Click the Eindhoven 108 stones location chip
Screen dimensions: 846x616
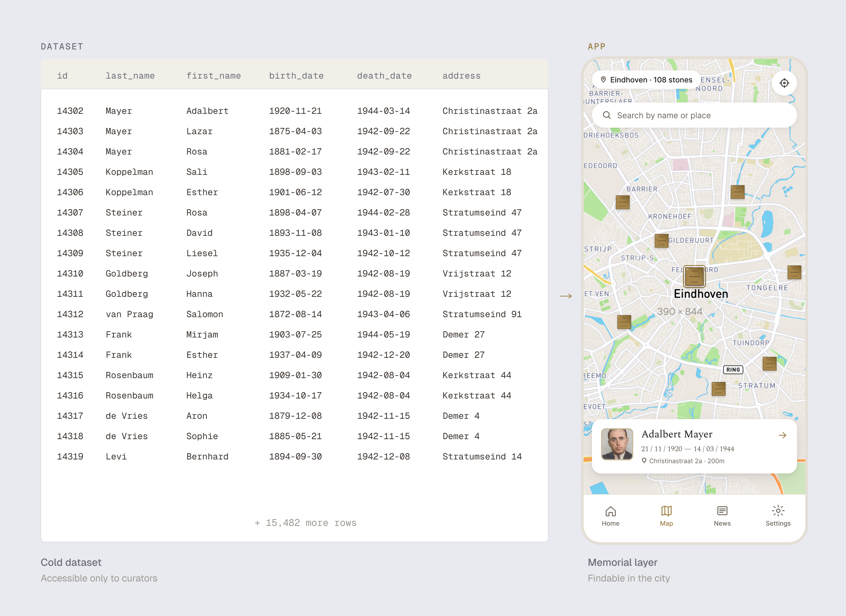[646, 80]
